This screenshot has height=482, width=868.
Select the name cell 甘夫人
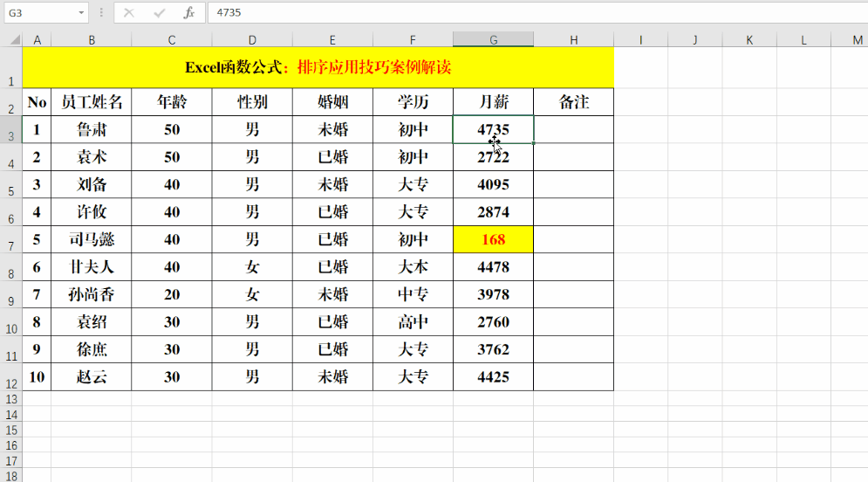92,267
